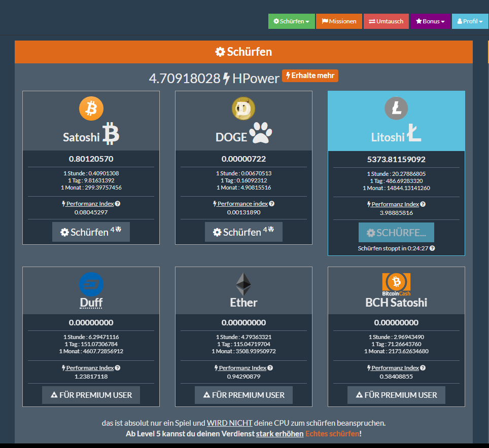Click FÜR PREMIUM USER on BCH Satoshi card
Image resolution: width=489 pixels, height=448 pixels.
click(x=396, y=395)
